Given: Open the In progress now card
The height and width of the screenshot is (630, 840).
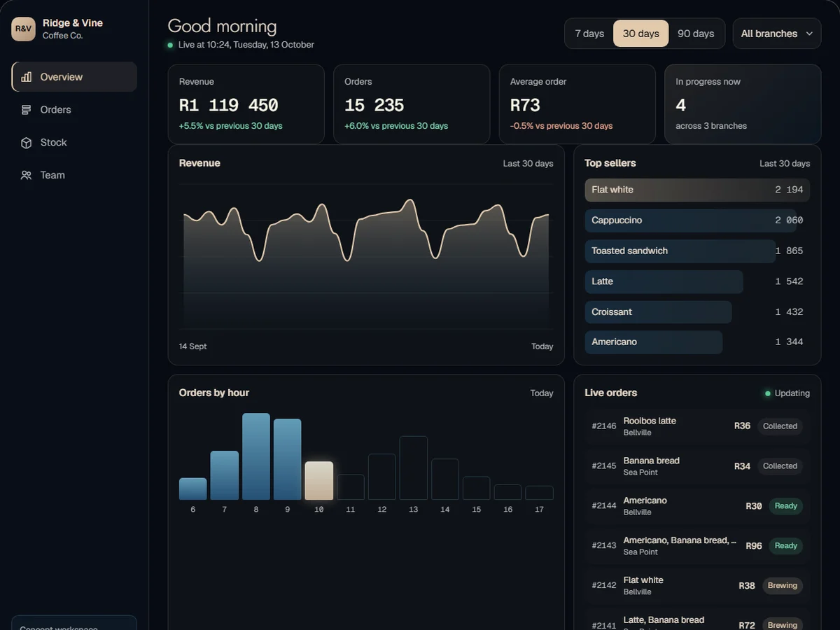Looking at the screenshot, I should pyautogui.click(x=743, y=104).
